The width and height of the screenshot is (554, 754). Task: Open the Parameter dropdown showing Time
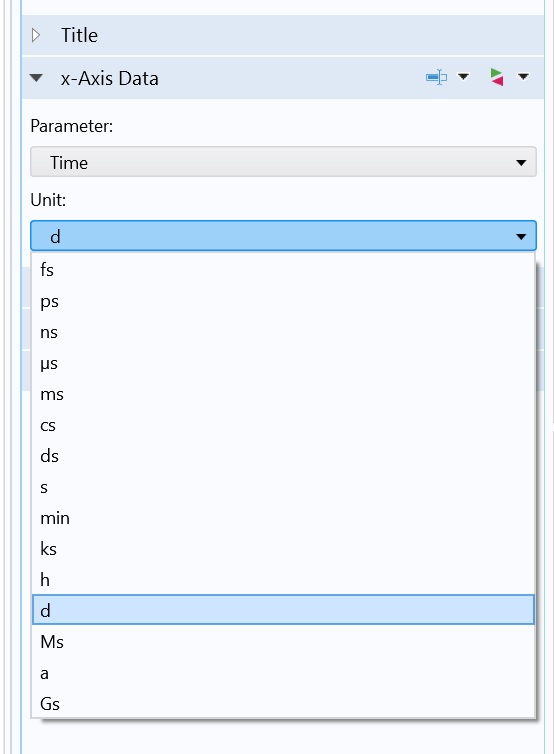point(283,162)
